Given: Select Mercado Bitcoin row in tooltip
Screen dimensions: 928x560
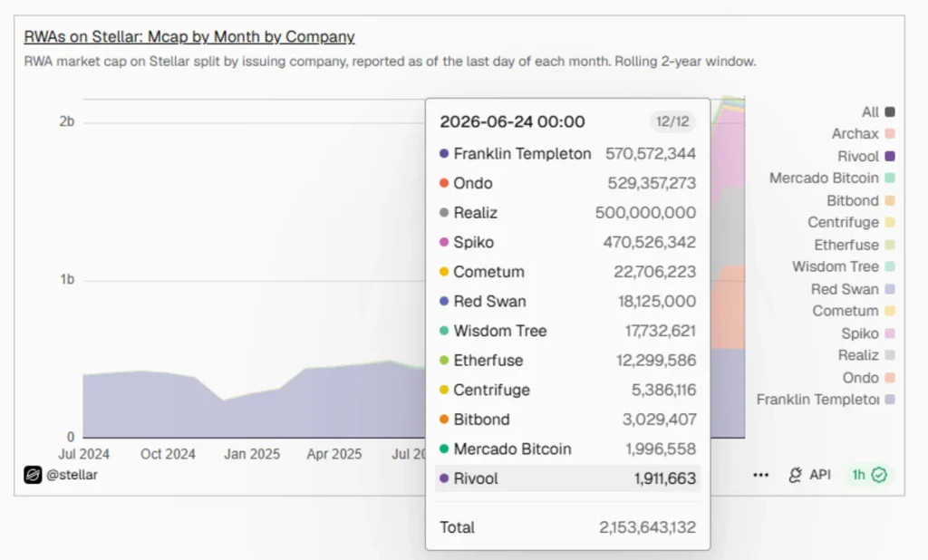Looking at the screenshot, I should tap(567, 449).
